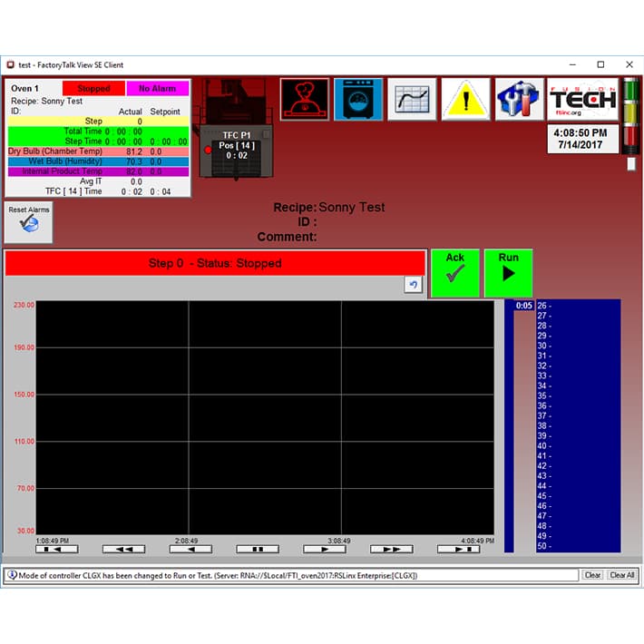Click the oven machine TFC P1 graphic
Viewport: 644px width, 644px height.
[232, 127]
